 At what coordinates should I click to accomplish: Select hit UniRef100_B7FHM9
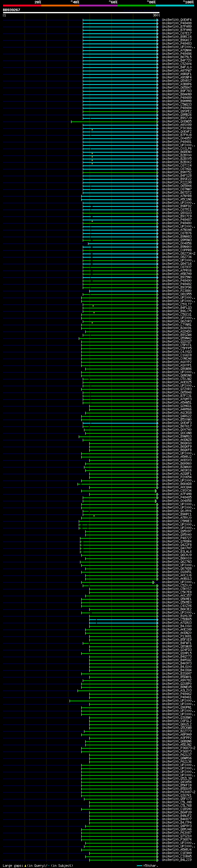[x=177, y=26]
